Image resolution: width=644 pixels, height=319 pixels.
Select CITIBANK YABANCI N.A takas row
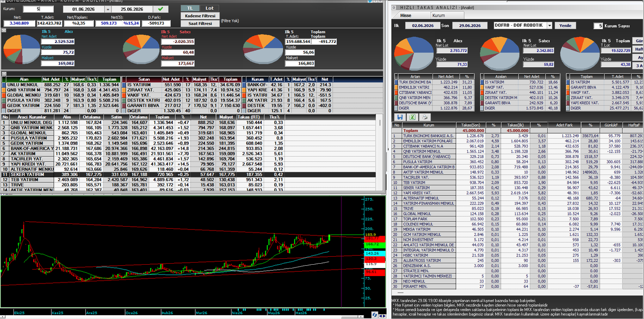[x=518, y=146]
